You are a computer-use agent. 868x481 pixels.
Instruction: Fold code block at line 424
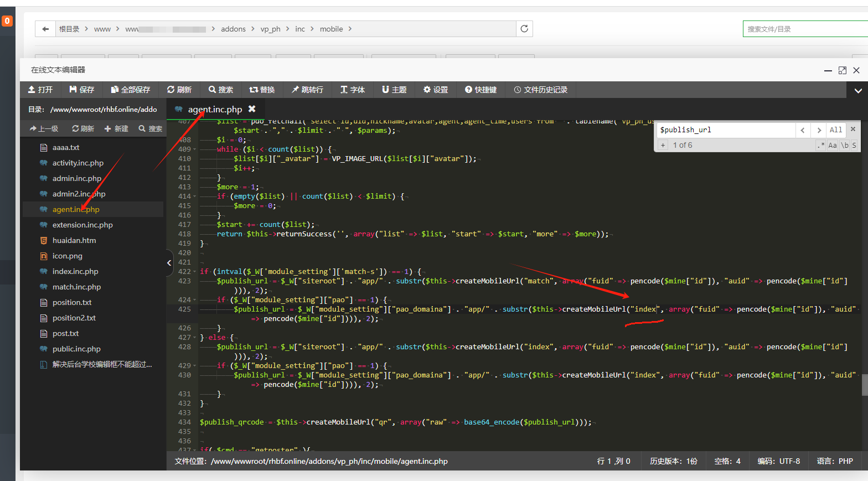pos(195,300)
